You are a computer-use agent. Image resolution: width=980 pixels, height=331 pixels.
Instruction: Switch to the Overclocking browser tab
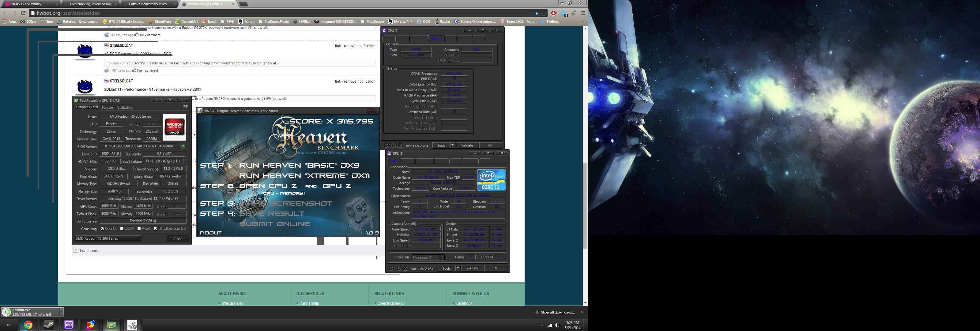point(91,4)
